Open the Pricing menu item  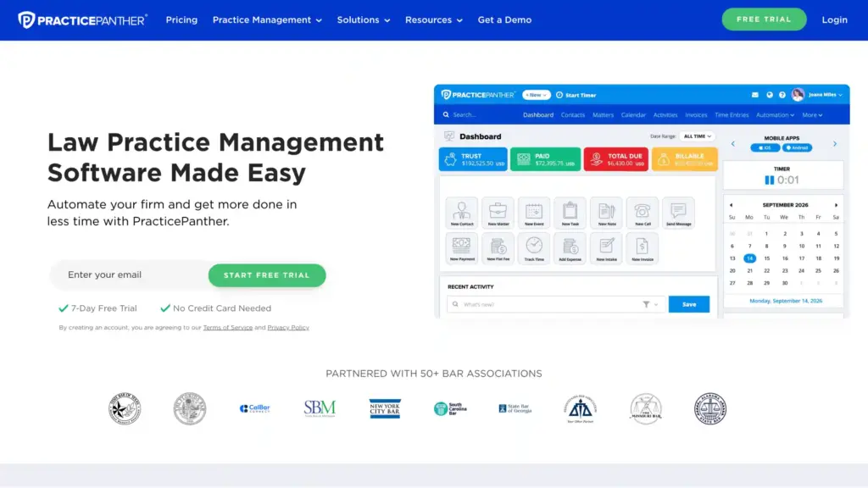(181, 20)
